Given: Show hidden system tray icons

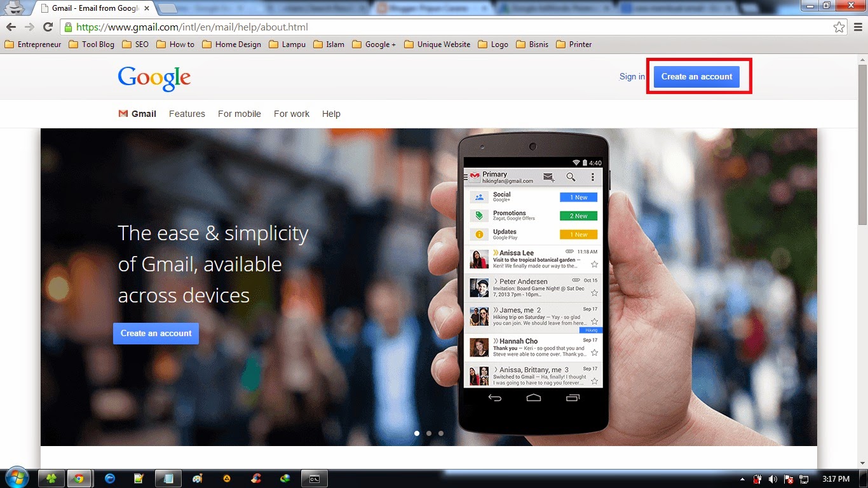Looking at the screenshot, I should [x=743, y=479].
